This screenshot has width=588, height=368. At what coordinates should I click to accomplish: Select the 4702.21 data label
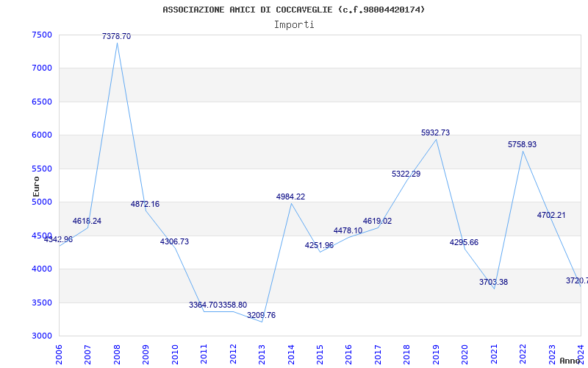point(551,215)
